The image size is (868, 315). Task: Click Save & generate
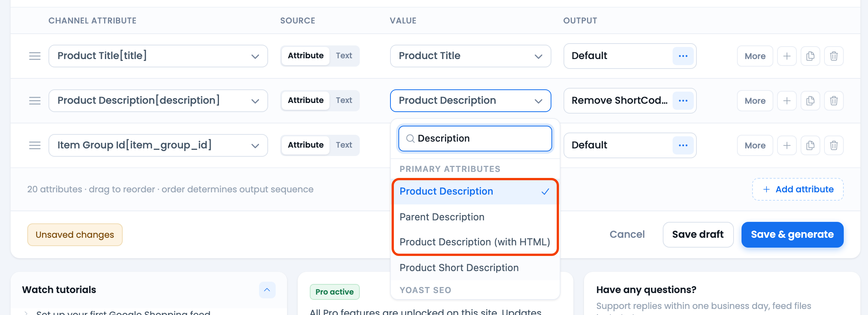tap(792, 234)
